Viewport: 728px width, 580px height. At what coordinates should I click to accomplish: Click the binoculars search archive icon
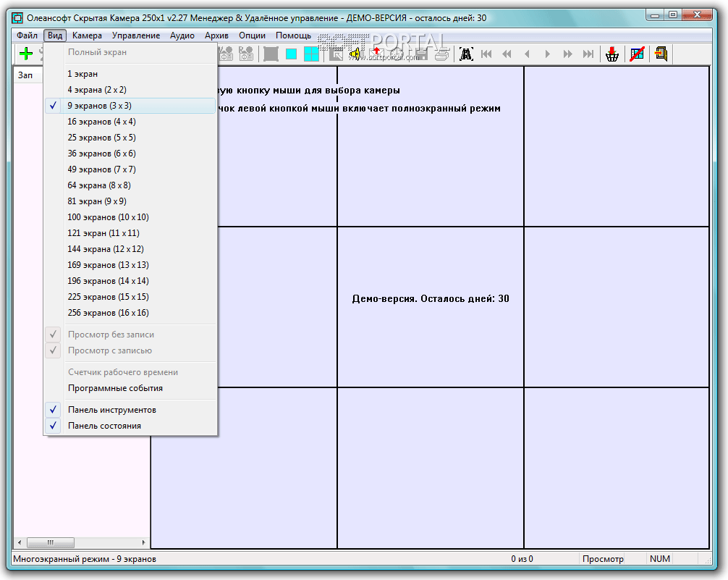tap(466, 54)
